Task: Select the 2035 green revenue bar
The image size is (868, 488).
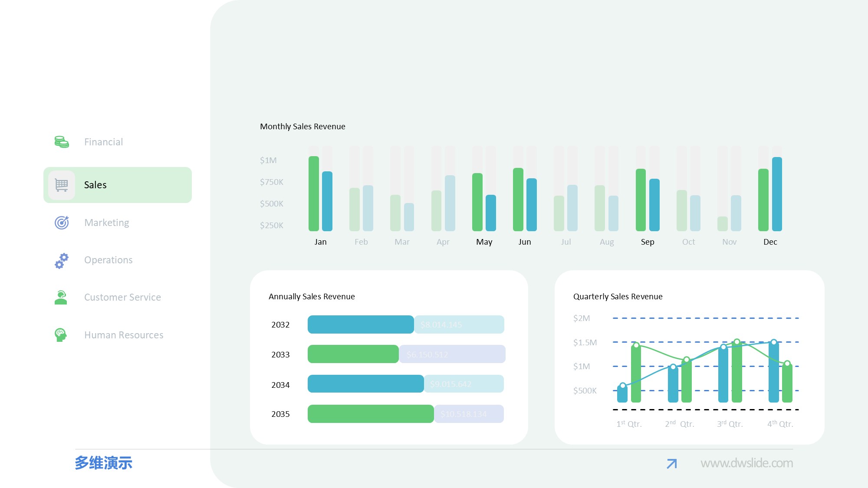Action: click(x=370, y=414)
